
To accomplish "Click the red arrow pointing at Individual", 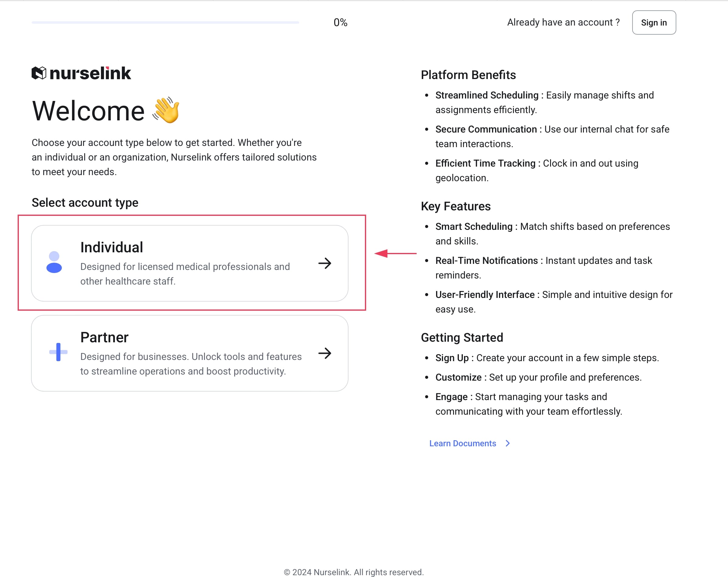I will point(395,253).
